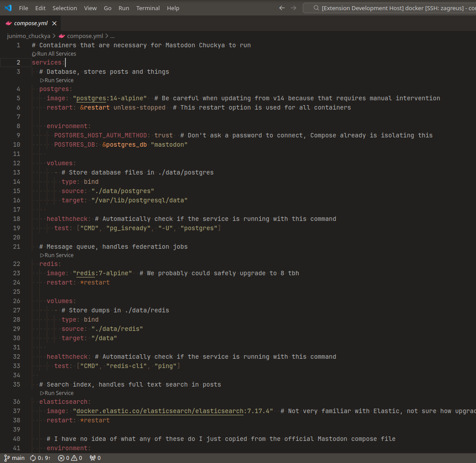This screenshot has height=463, width=476.
Task: Open the Terminal menu
Action: 148,8
